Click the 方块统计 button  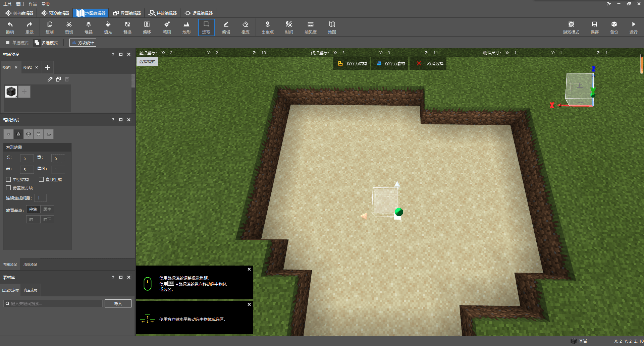[x=83, y=43]
